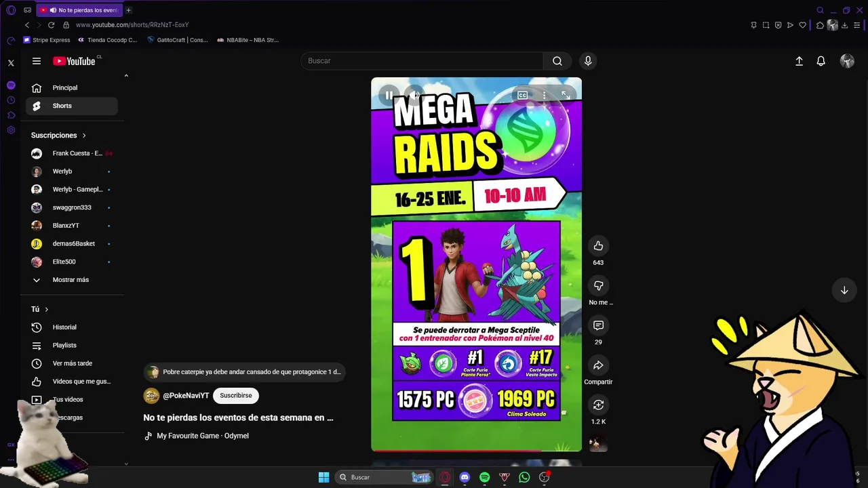Expand subscriptions with Mostrar más
This screenshot has height=488, width=868.
pos(72,280)
